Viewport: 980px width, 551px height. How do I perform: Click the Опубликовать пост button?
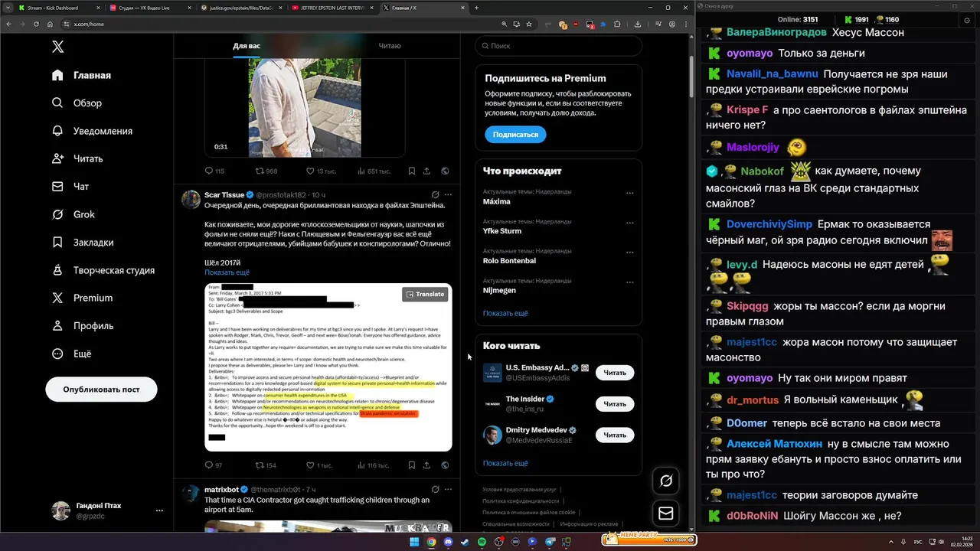point(101,390)
